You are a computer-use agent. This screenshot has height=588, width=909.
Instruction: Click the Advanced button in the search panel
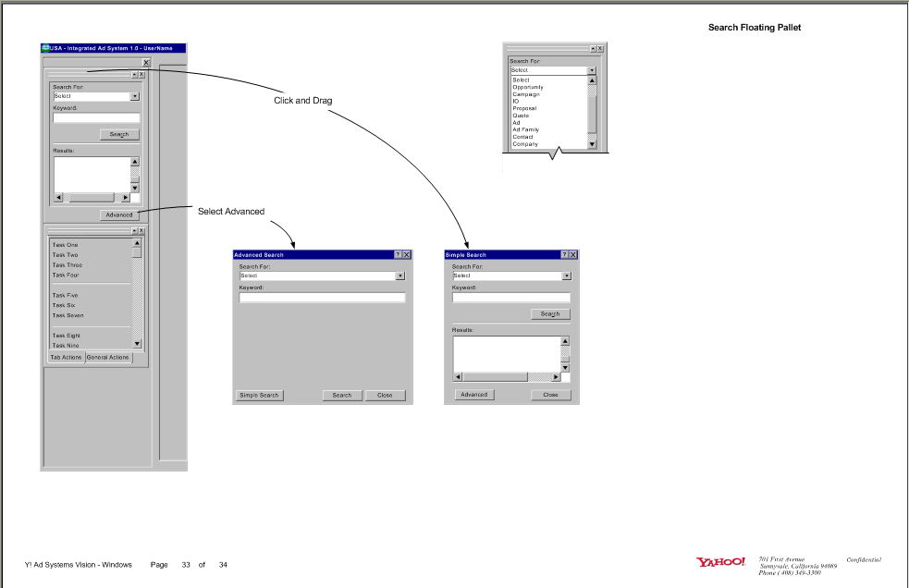pos(119,214)
